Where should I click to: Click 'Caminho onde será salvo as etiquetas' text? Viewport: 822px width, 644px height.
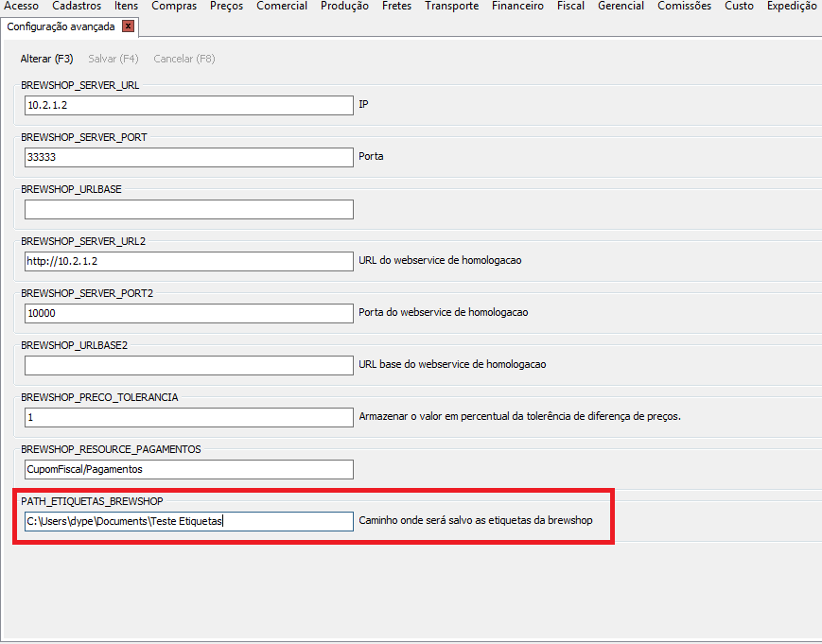click(476, 520)
